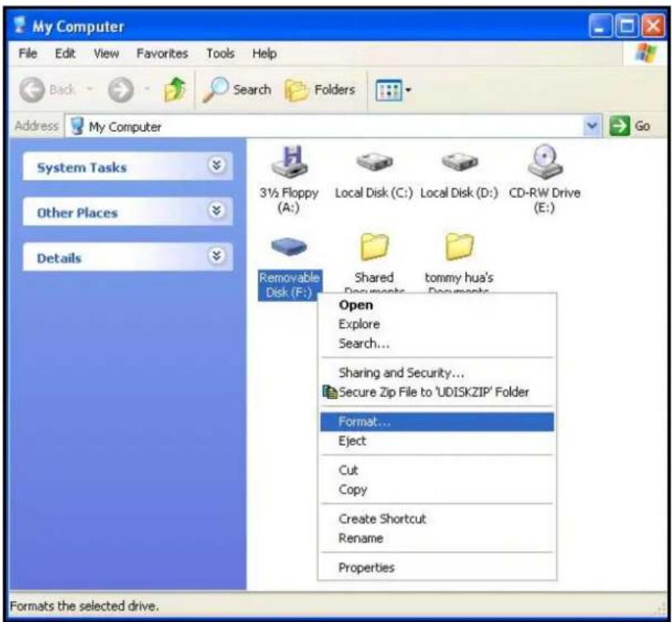The height and width of the screenshot is (622, 672).
Task: Click the My Computer title bar icon
Action: 20,25
